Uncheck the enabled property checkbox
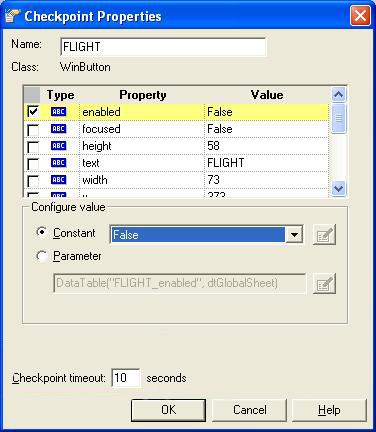This screenshot has height=432, width=376. (33, 112)
